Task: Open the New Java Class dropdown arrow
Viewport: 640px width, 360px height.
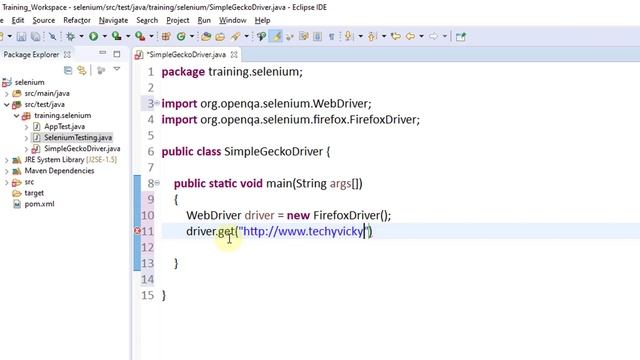Action: pyautogui.click(x=191, y=37)
